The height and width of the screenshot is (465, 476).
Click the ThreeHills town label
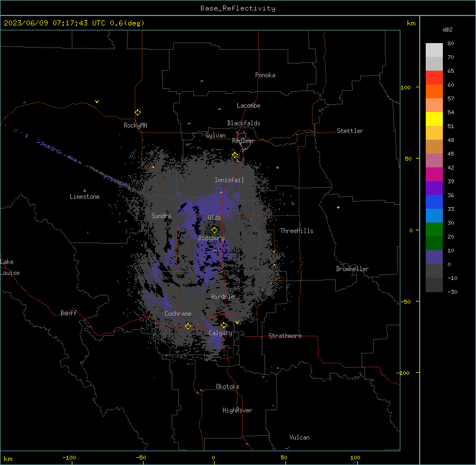pyautogui.click(x=297, y=231)
